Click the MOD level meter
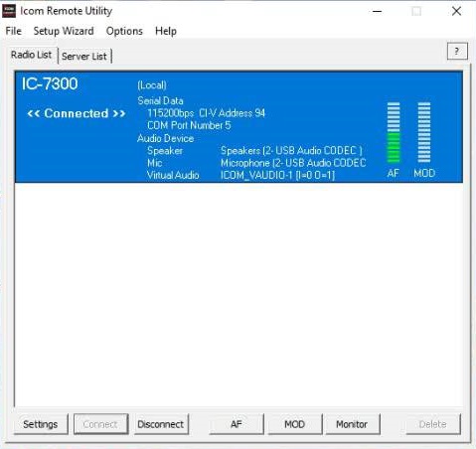This screenshot has width=476, height=449. click(424, 132)
